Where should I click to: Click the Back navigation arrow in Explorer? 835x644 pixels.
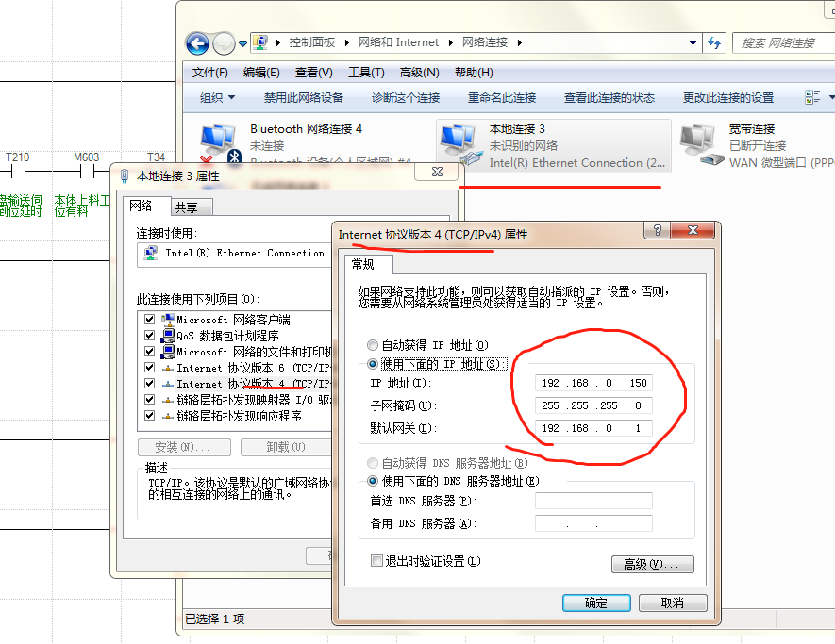tap(197, 42)
